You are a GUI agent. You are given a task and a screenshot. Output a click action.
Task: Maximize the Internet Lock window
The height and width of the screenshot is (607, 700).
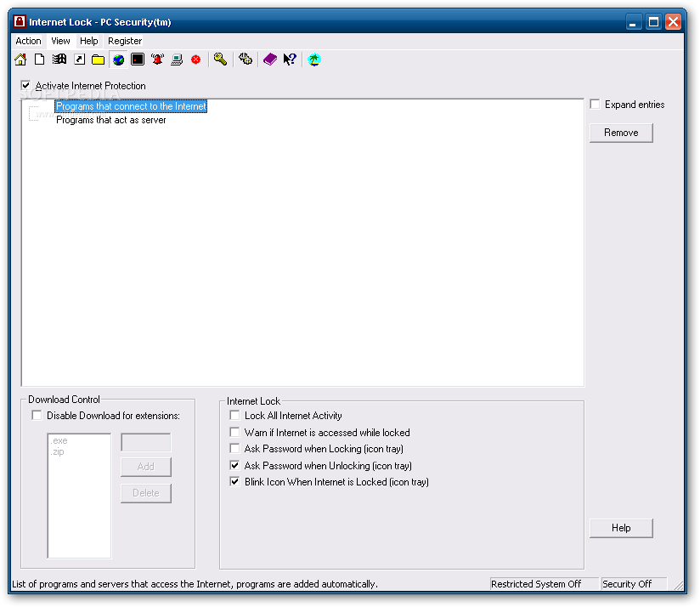coord(653,22)
